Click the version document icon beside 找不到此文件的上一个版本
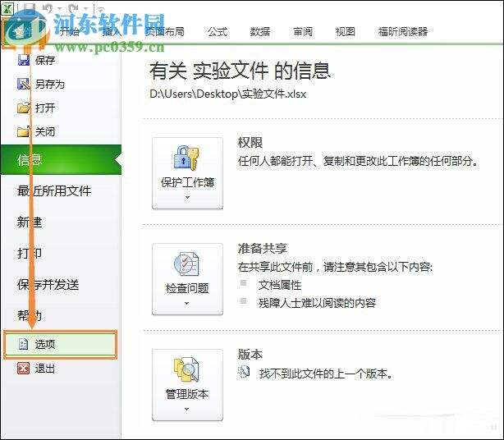This screenshot has width=504, height=440. coord(244,372)
